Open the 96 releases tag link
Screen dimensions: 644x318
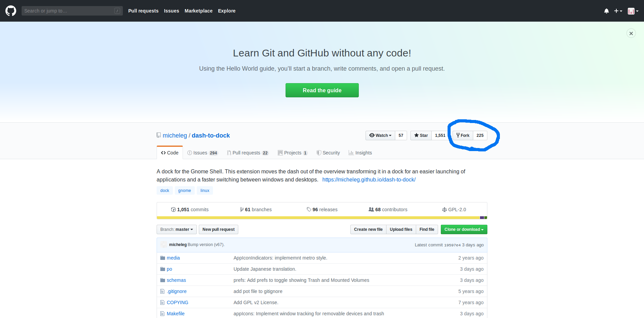tap(322, 210)
